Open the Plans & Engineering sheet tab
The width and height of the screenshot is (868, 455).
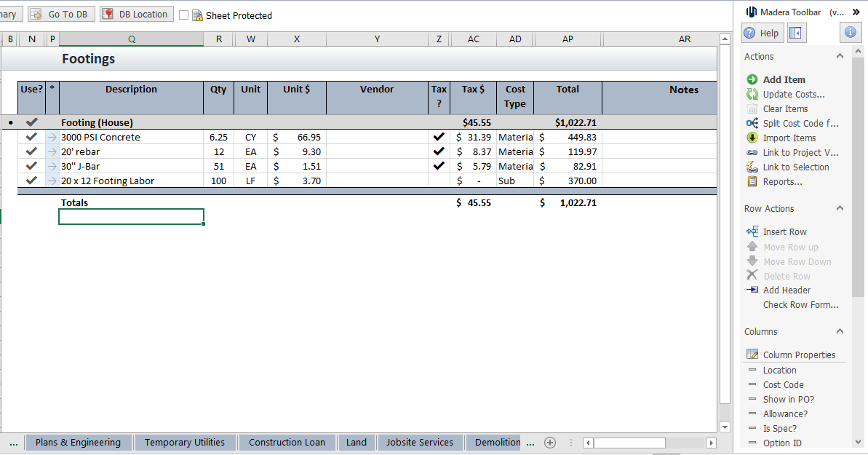[x=78, y=442]
